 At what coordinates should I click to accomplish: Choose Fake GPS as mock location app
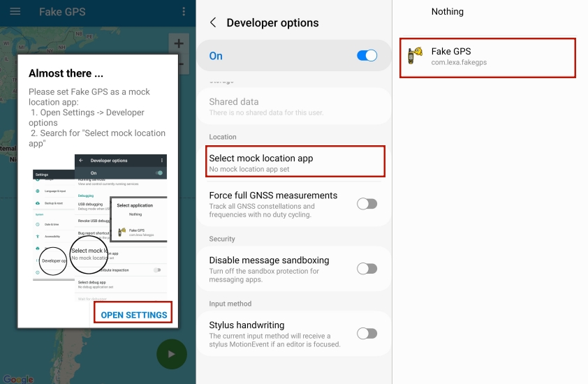487,58
